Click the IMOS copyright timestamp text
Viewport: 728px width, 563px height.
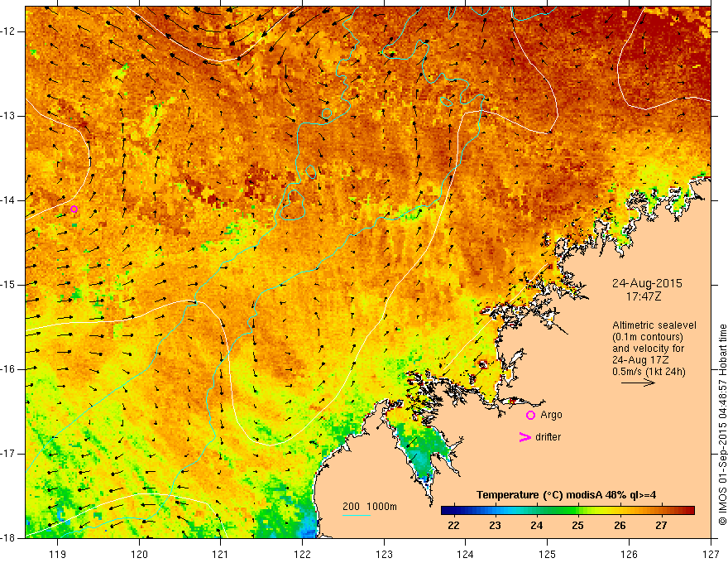(722, 425)
